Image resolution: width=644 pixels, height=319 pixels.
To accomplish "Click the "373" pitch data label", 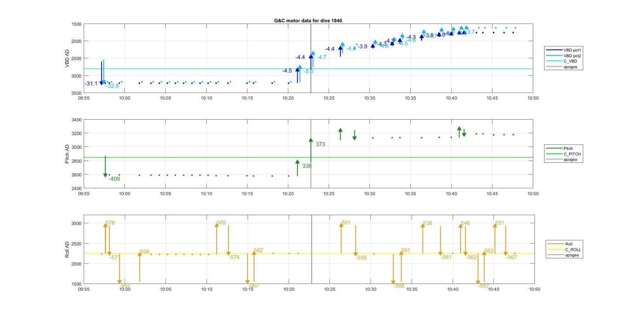I will (320, 144).
